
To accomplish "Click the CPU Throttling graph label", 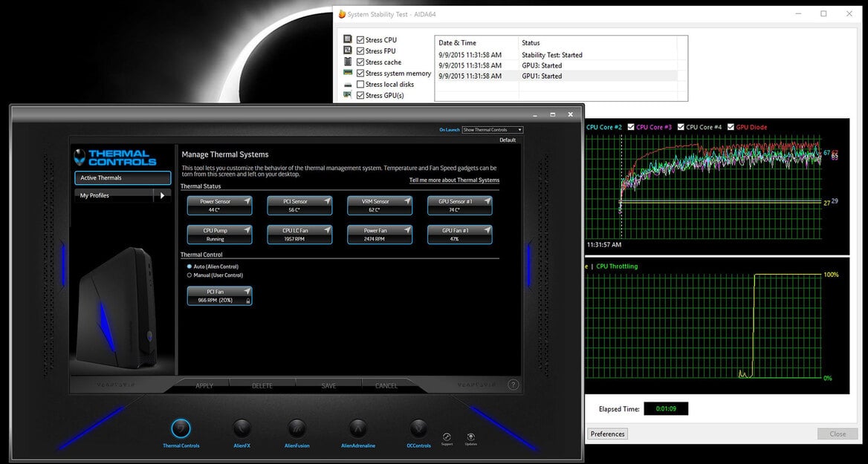I will point(617,266).
